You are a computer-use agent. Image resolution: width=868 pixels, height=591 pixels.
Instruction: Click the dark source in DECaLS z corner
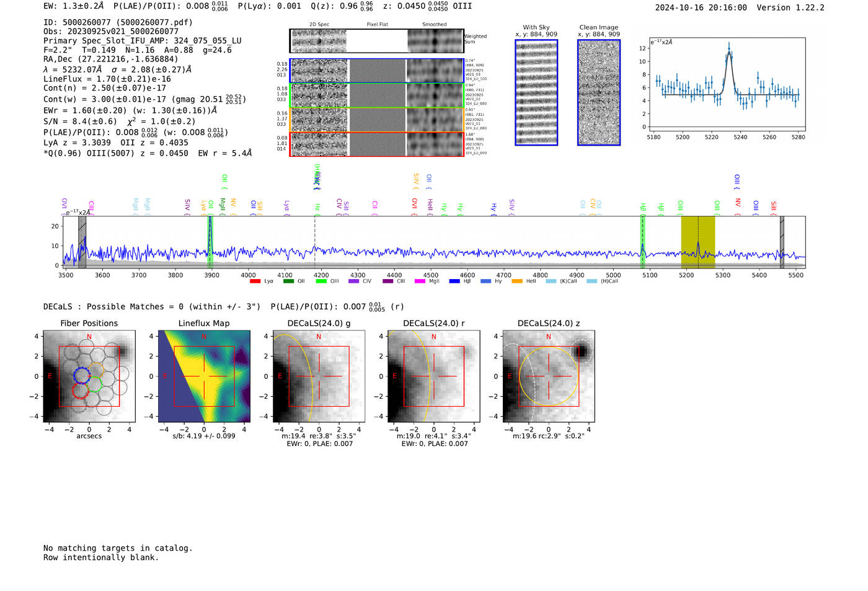(582, 352)
